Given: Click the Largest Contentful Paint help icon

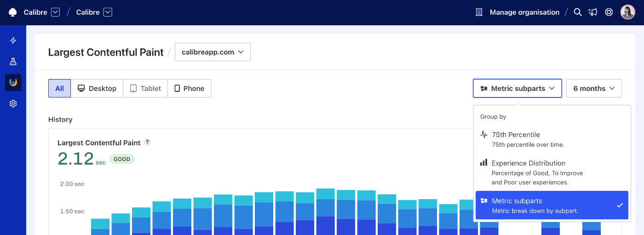Looking at the screenshot, I should click(x=147, y=142).
